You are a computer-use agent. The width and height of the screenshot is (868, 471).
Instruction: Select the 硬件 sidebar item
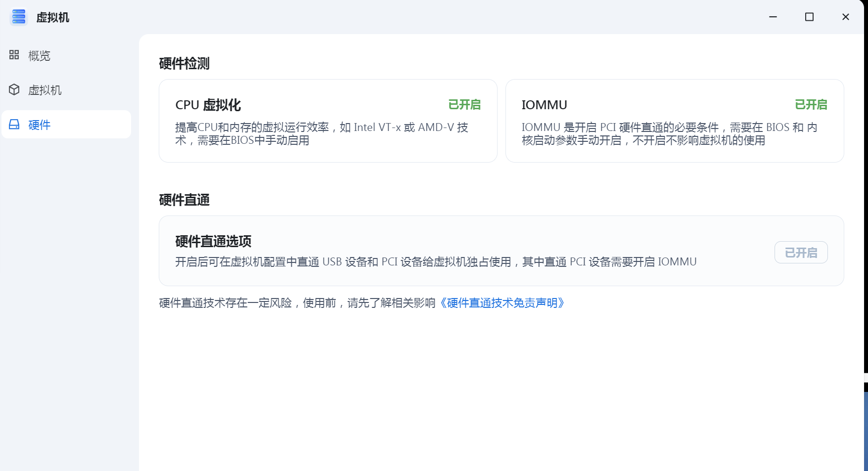click(x=66, y=125)
